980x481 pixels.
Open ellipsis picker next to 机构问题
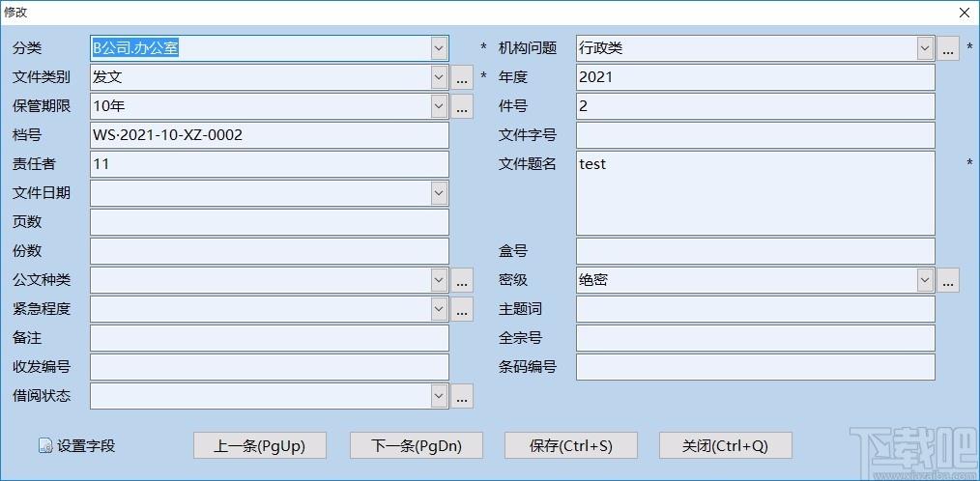pos(948,48)
